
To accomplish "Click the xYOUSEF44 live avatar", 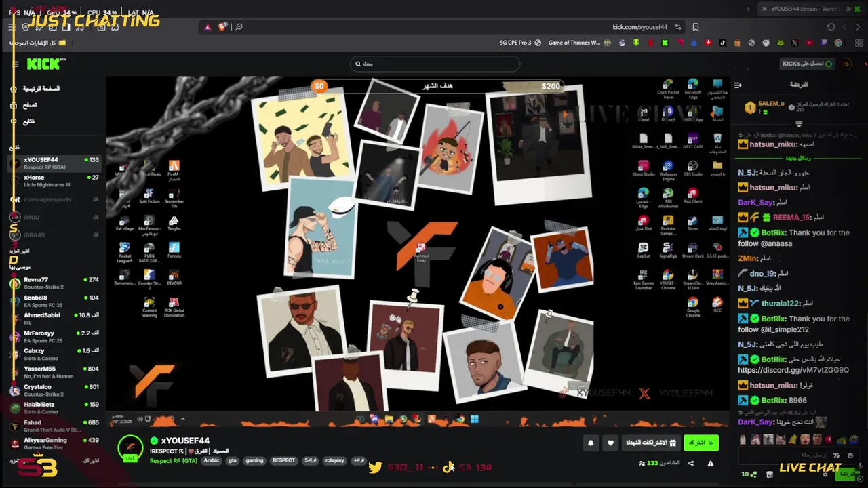I will pyautogui.click(x=130, y=448).
